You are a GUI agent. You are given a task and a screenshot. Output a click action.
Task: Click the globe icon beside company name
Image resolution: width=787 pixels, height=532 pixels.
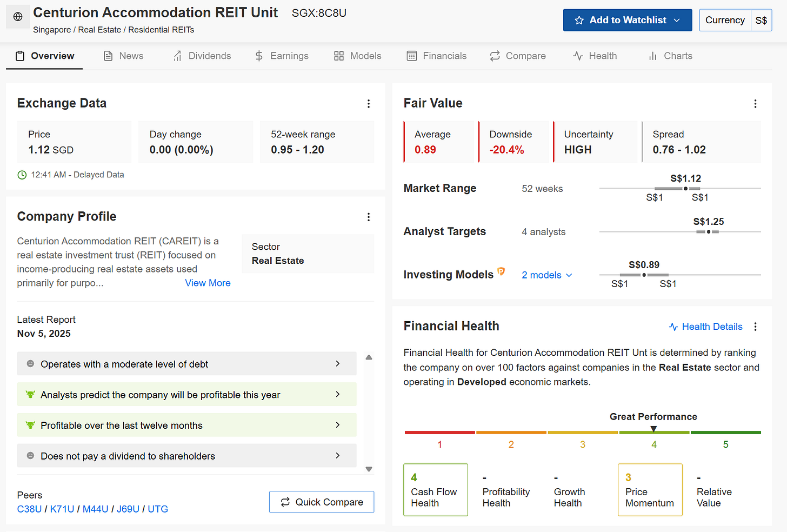18,17
